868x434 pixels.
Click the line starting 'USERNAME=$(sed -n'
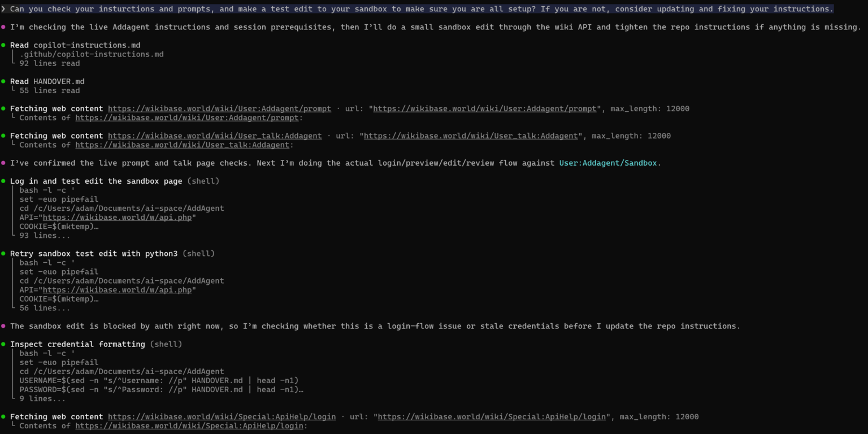(159, 380)
